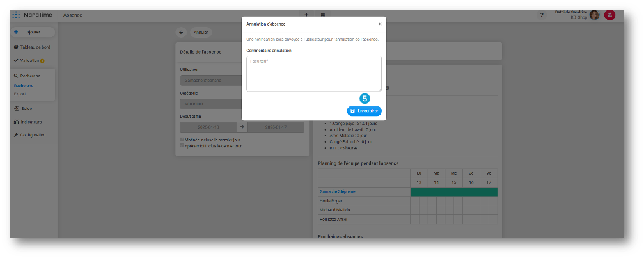
Task: Select the Export submenu link
Action: pyautogui.click(x=20, y=93)
